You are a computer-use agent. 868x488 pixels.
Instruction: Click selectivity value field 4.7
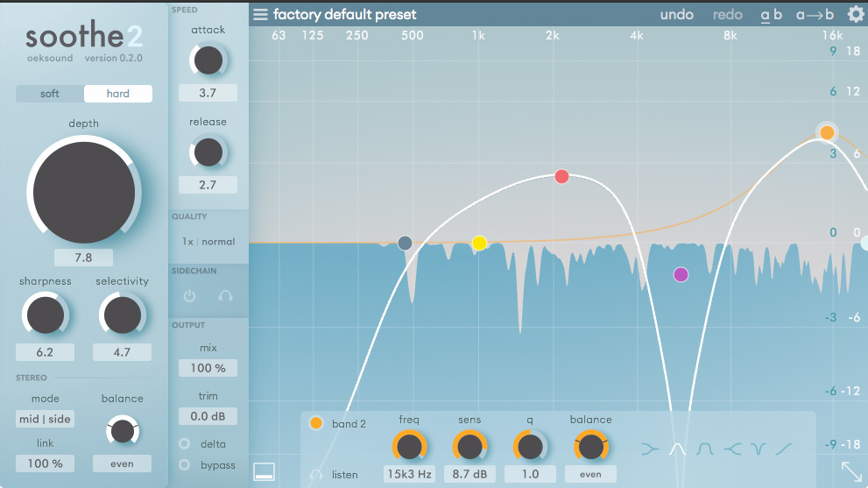click(x=122, y=352)
